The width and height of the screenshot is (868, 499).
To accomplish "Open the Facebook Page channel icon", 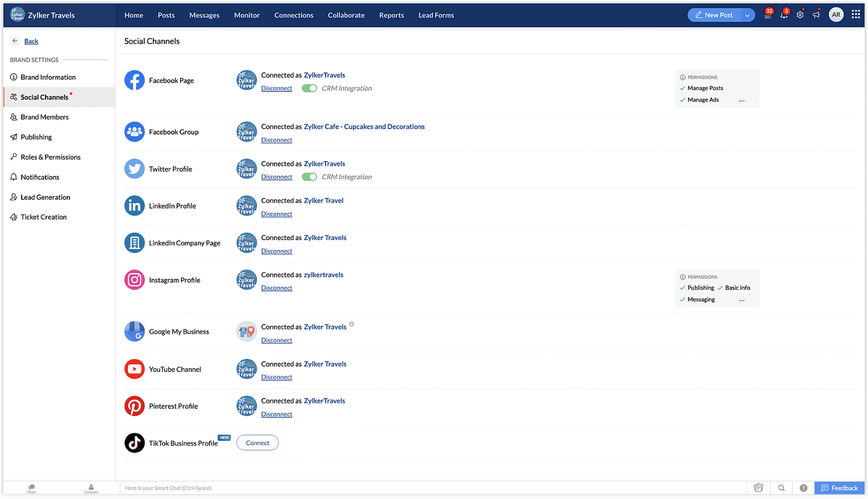I will pyautogui.click(x=134, y=80).
